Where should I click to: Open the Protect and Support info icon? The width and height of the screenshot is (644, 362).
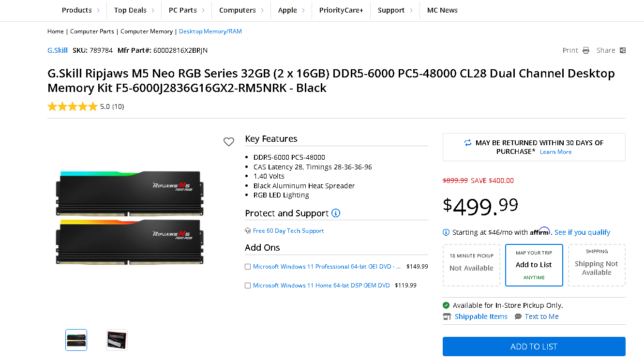[337, 213]
